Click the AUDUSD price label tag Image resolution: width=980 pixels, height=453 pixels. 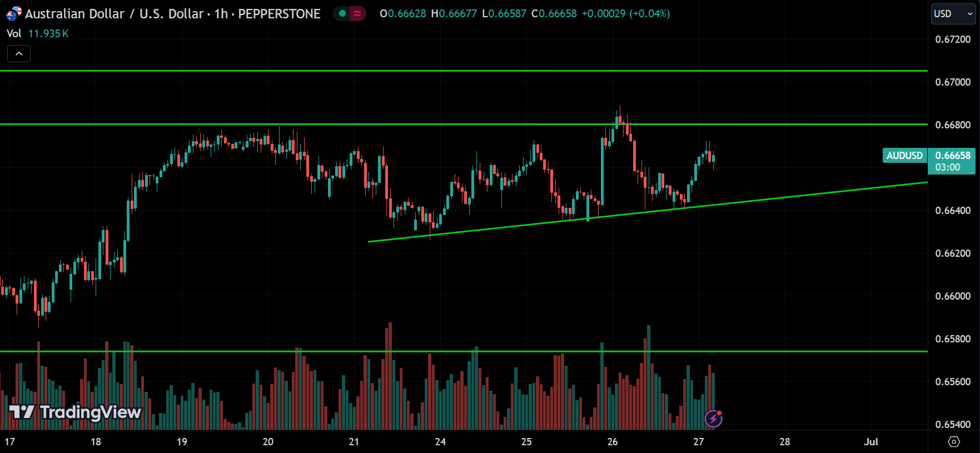pos(904,156)
